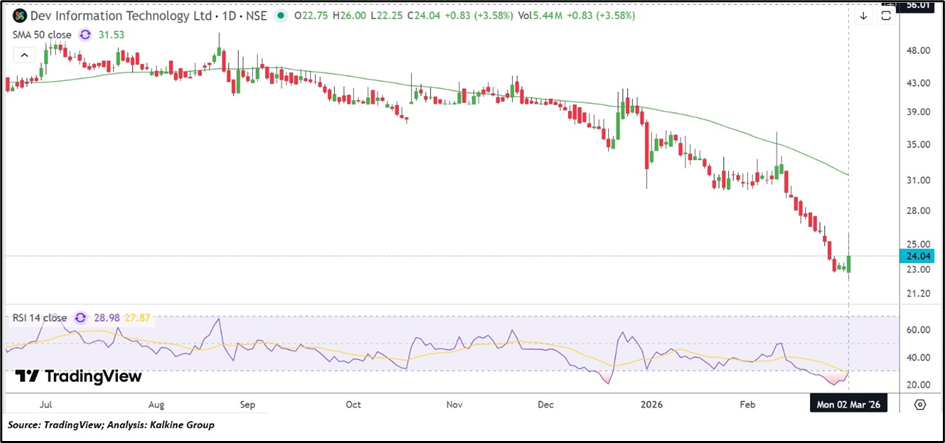Open chart settings gear at bottom right

(x=919, y=404)
